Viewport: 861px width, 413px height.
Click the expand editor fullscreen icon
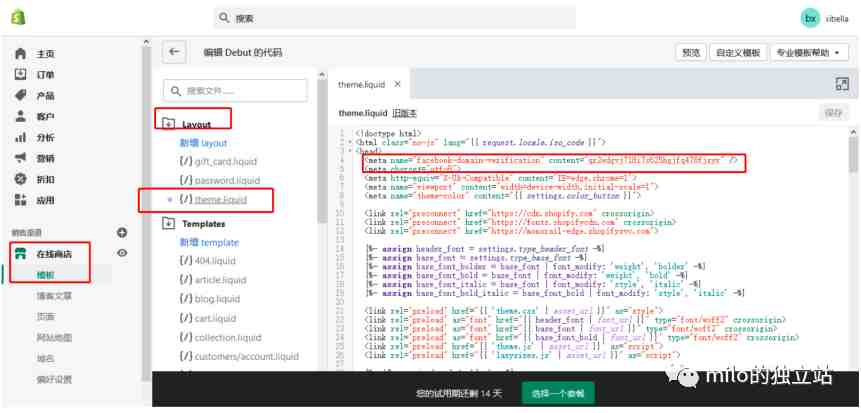(x=842, y=83)
